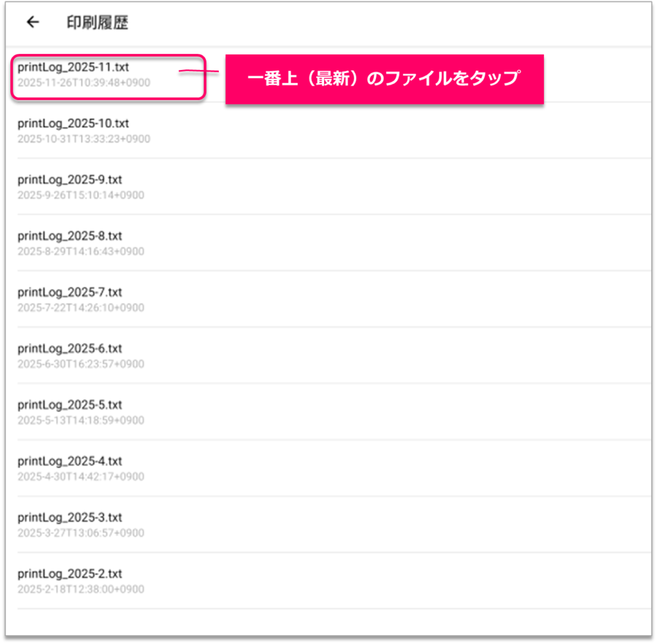The image size is (657, 644).
Task: Select the 2025-9-26T15:10:14+0900 timestamp
Action: [81, 196]
